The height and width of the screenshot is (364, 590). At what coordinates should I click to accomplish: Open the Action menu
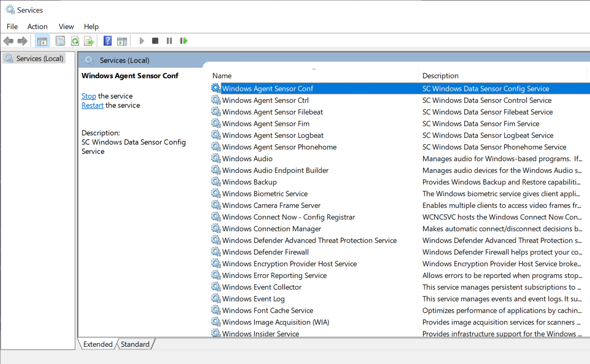click(x=37, y=27)
